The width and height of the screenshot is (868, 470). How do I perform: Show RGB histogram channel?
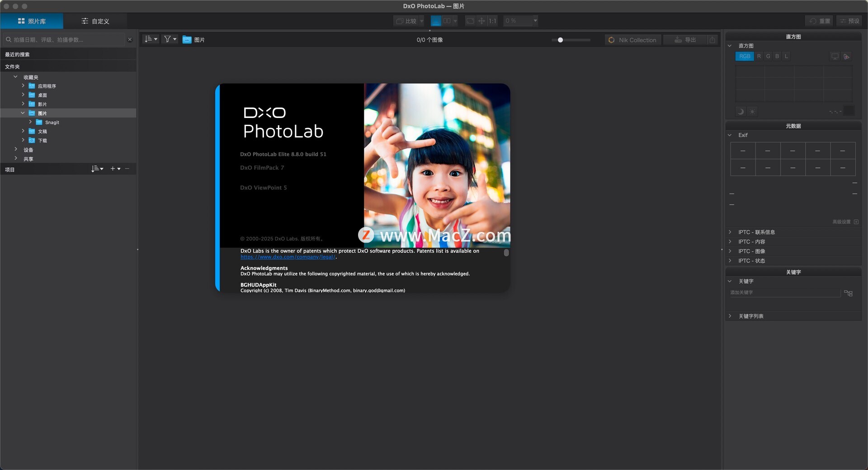point(745,56)
